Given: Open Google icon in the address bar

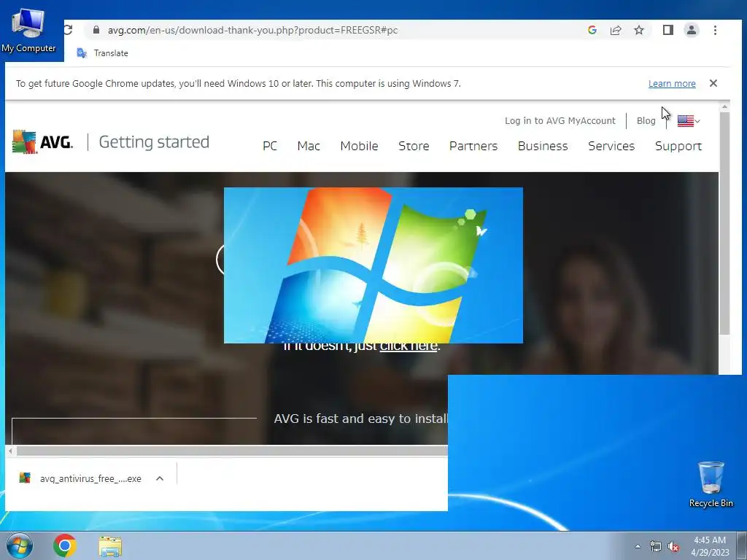Looking at the screenshot, I should tap(592, 30).
